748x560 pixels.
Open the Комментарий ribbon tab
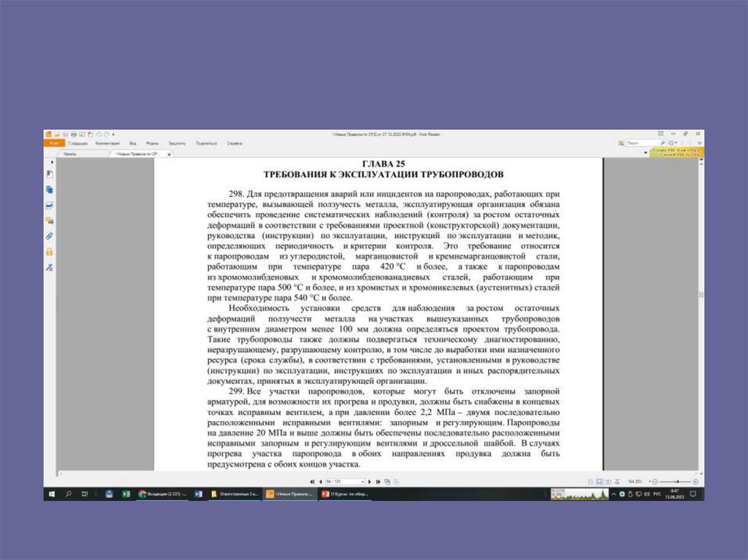click(x=107, y=143)
